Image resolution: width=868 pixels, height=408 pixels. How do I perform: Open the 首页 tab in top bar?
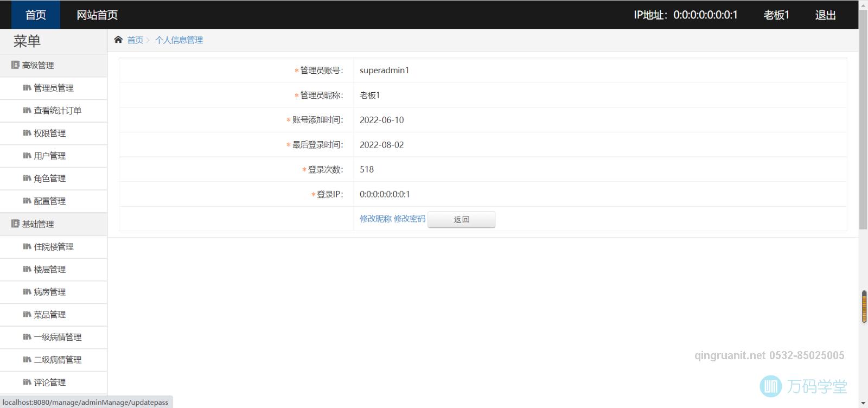[36, 15]
